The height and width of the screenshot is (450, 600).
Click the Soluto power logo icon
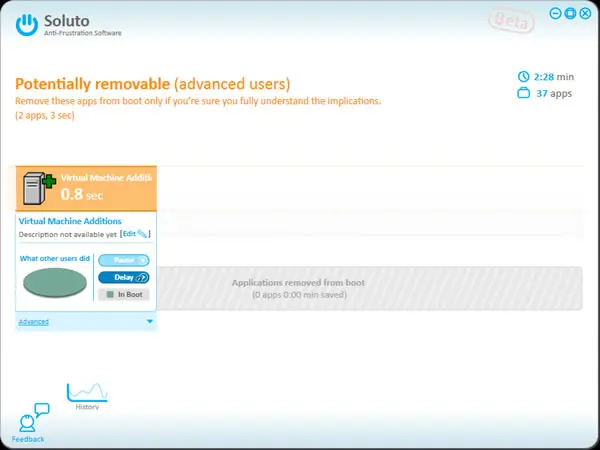pyautogui.click(x=27, y=25)
